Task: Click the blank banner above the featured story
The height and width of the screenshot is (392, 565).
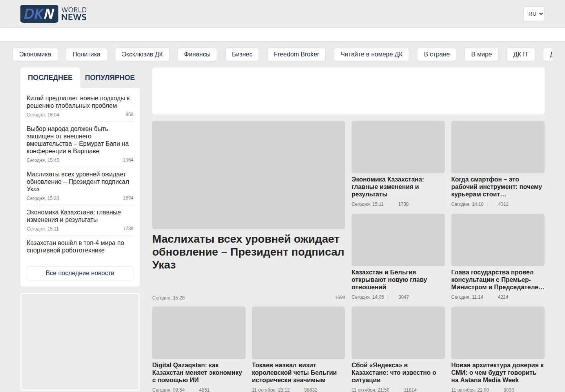Action: point(348,91)
